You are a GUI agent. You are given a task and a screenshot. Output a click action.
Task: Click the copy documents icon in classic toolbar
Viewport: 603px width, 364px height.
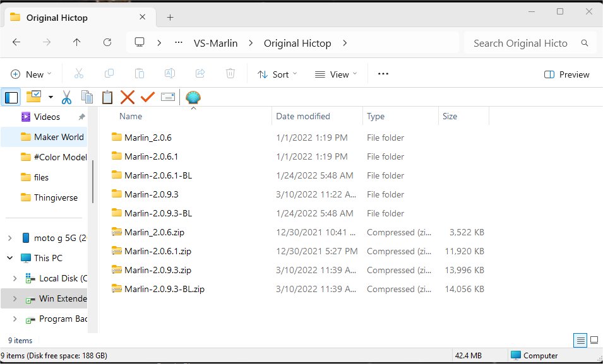pyautogui.click(x=87, y=97)
